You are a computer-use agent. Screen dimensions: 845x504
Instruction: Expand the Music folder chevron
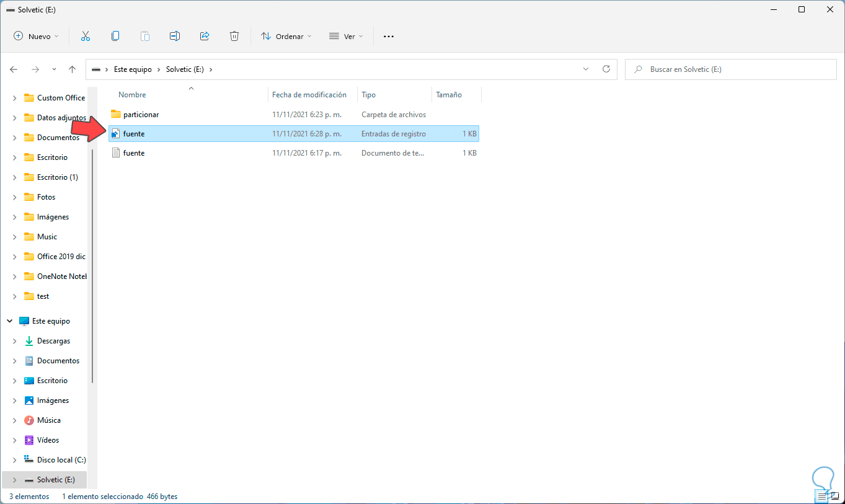click(14, 237)
